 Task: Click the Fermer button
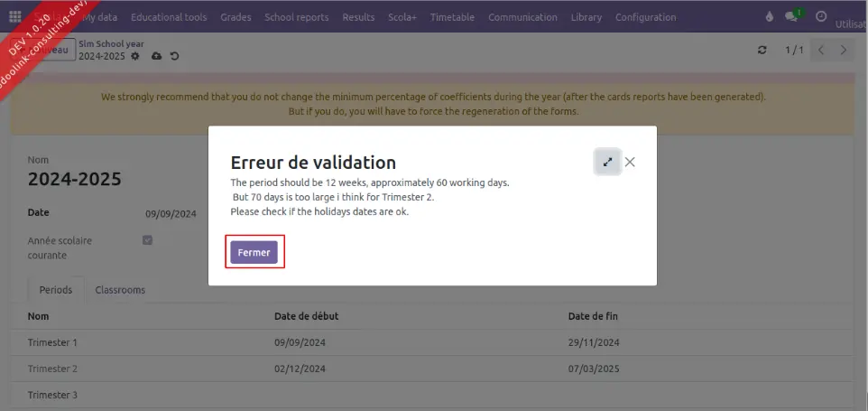[x=254, y=253]
